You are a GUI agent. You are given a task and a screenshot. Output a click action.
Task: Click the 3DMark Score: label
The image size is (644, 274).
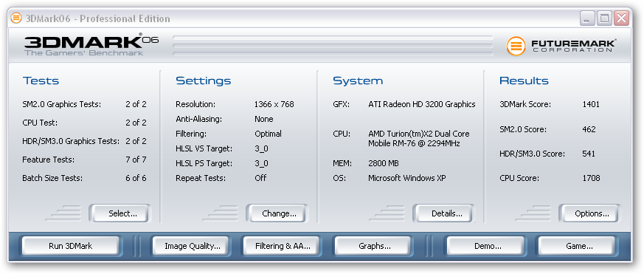coord(525,104)
